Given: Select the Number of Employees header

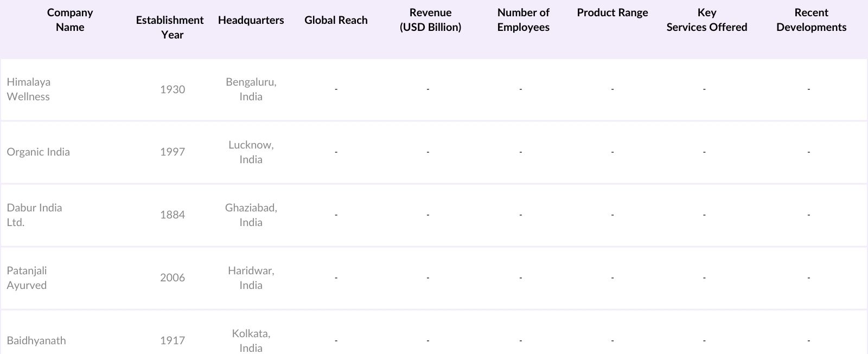Looking at the screenshot, I should pos(523,20).
